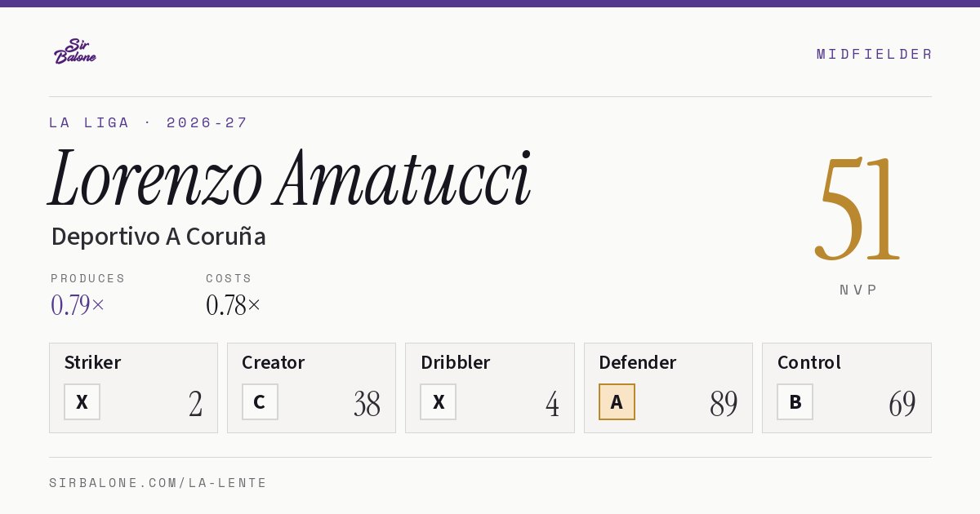This screenshot has width=980, height=514.
Task: Select the X grade badge under Dribbler
Action: click(x=439, y=401)
